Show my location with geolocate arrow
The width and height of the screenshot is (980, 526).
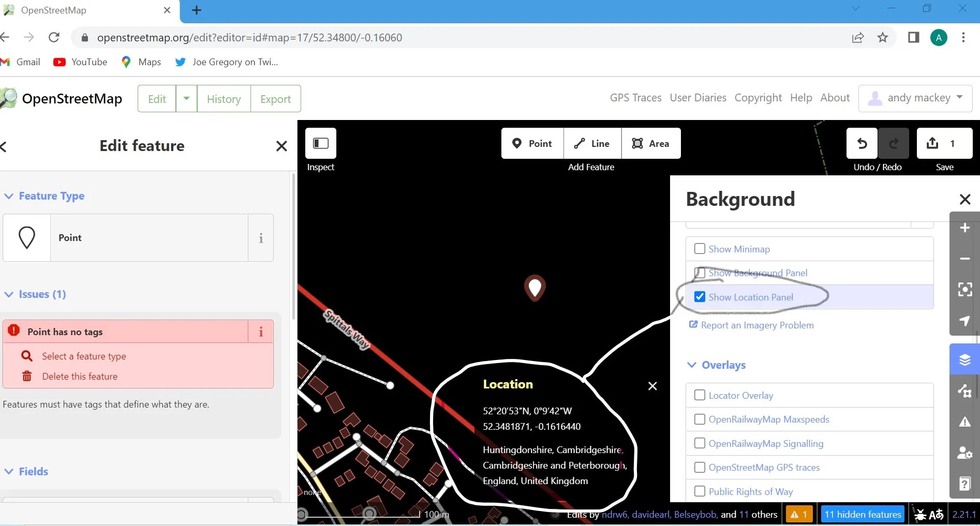pos(964,321)
